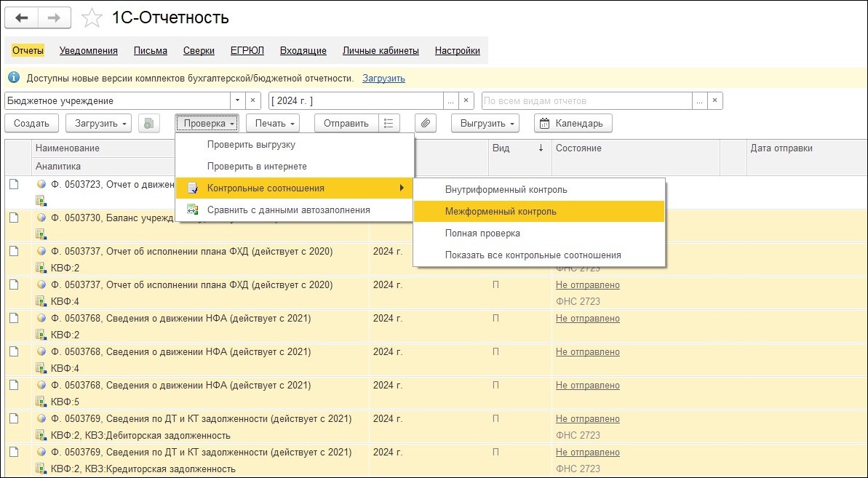
Task: Open period selection ellipsis for 2024 г.
Action: pos(451,100)
